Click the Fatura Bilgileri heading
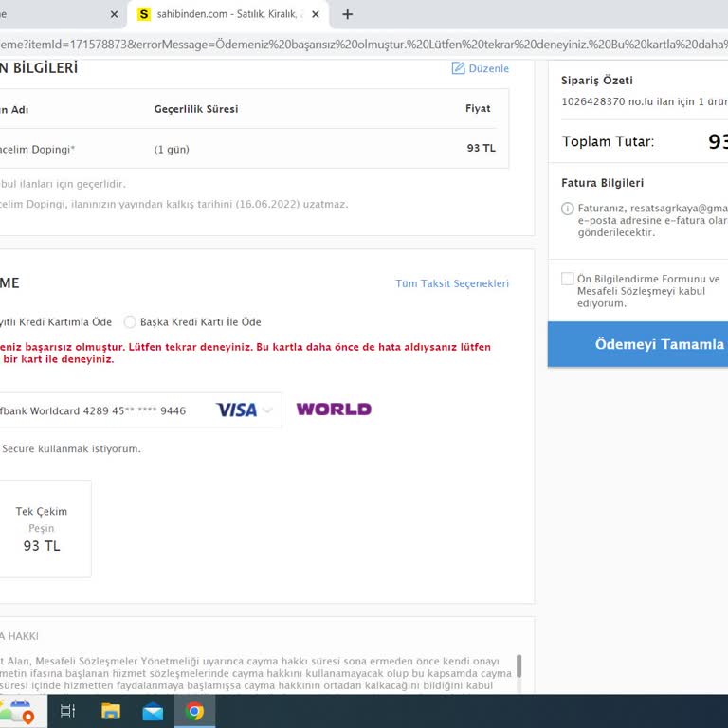728x728 pixels. point(602,183)
